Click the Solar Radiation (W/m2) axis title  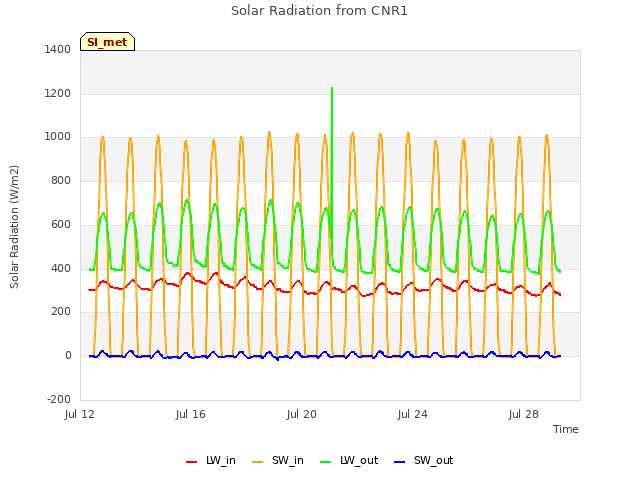pos(14,227)
